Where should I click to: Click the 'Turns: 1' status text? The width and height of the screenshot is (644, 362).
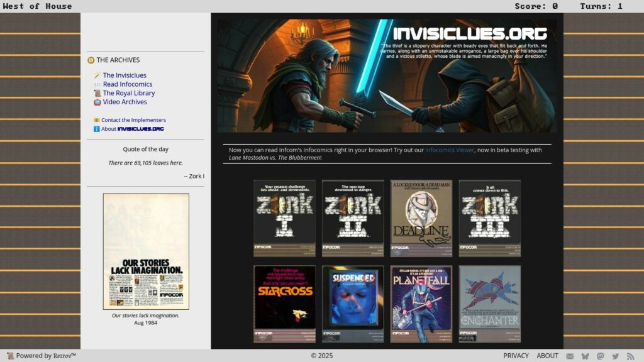[x=601, y=6]
